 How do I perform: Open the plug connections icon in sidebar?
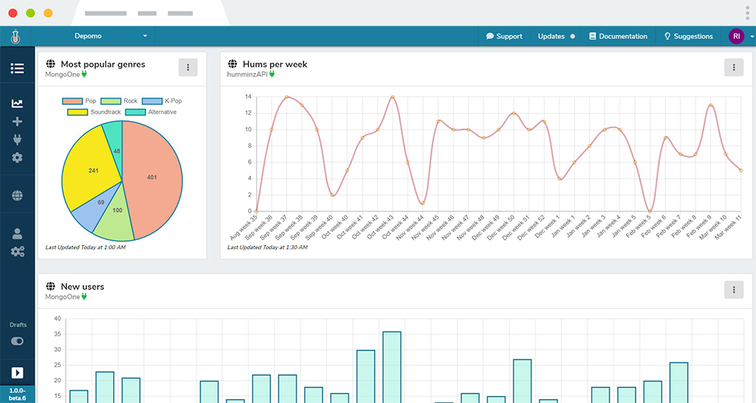17,140
